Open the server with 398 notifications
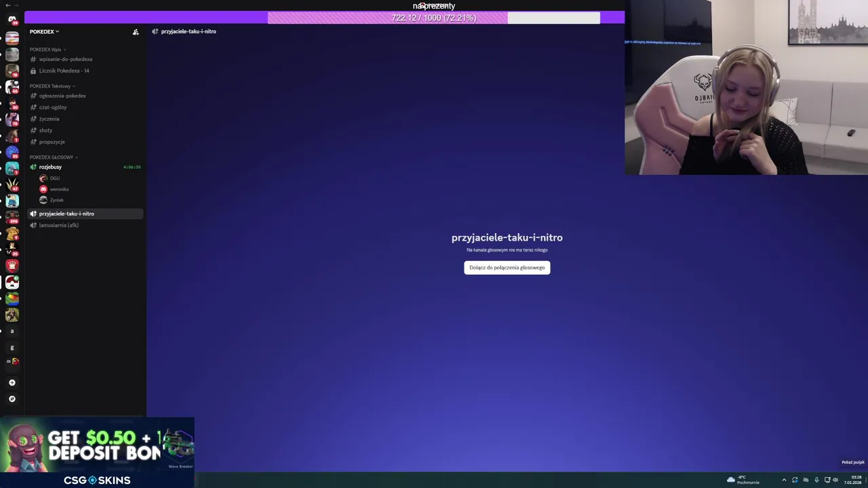868x488 pixels. [12, 217]
